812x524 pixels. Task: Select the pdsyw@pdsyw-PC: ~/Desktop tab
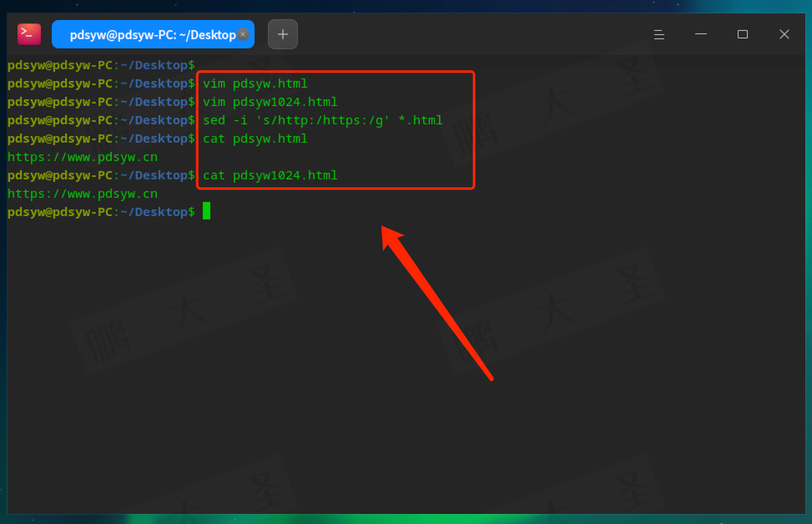coord(152,35)
